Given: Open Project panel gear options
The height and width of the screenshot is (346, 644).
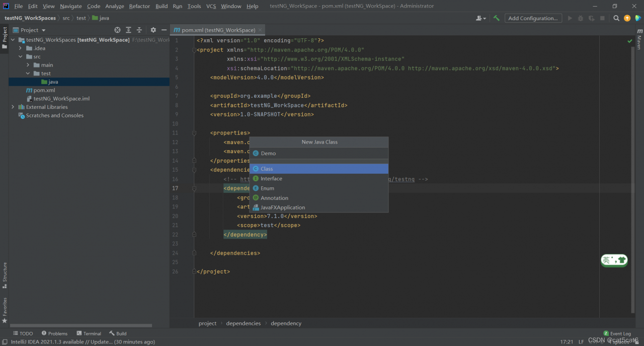Looking at the screenshot, I should tap(153, 30).
